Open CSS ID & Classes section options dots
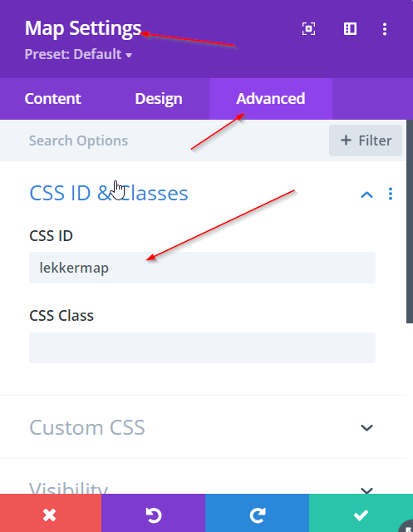The height and width of the screenshot is (532, 413). pos(391,194)
